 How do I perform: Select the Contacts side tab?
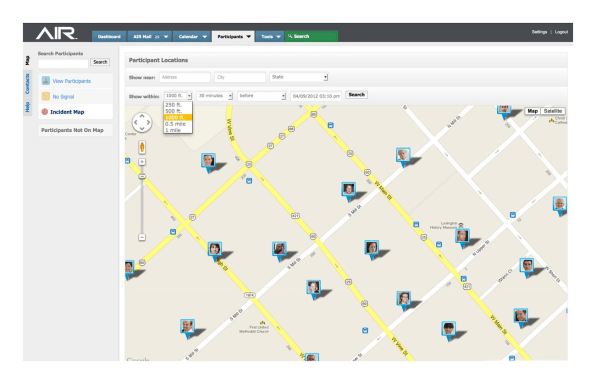pos(27,84)
